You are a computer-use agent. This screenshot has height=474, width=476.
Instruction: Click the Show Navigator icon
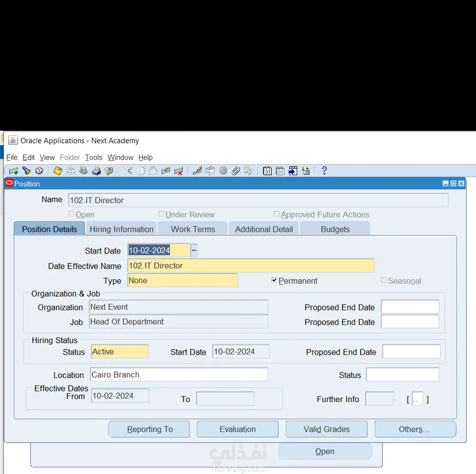coord(39,171)
